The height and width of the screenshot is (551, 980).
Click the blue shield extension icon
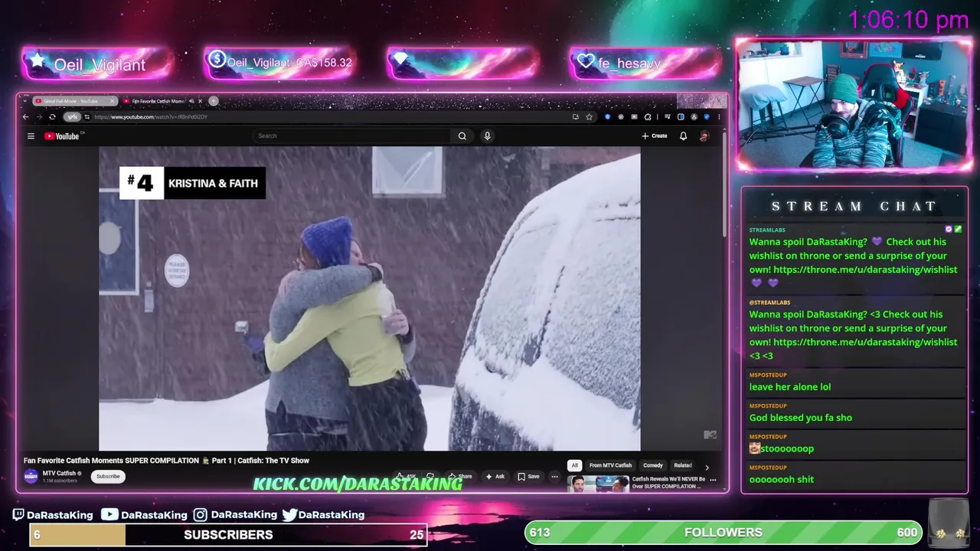(x=608, y=117)
